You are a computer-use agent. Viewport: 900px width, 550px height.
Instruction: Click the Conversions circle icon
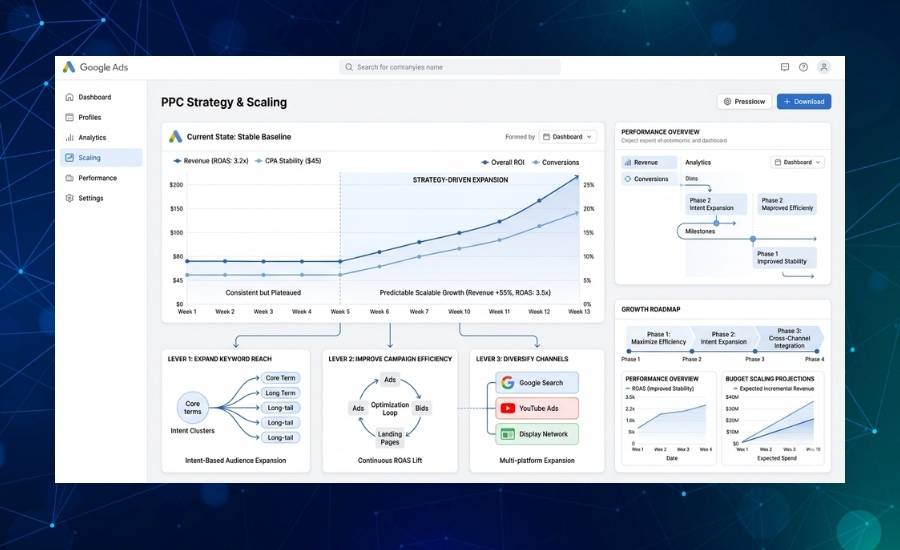pyautogui.click(x=628, y=179)
